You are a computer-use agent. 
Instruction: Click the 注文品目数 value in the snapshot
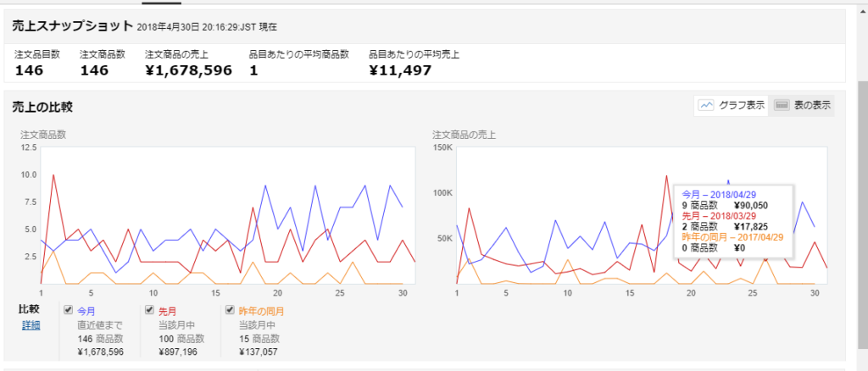coord(29,70)
